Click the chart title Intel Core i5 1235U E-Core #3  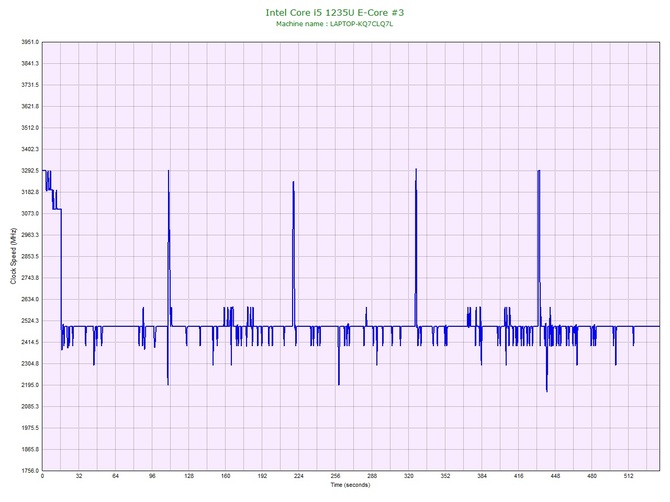click(334, 12)
